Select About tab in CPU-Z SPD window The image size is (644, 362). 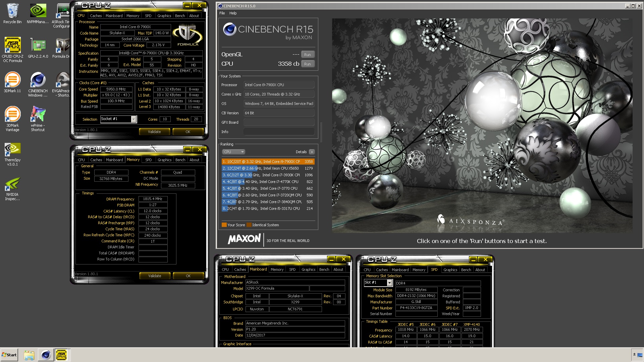pos(480,270)
